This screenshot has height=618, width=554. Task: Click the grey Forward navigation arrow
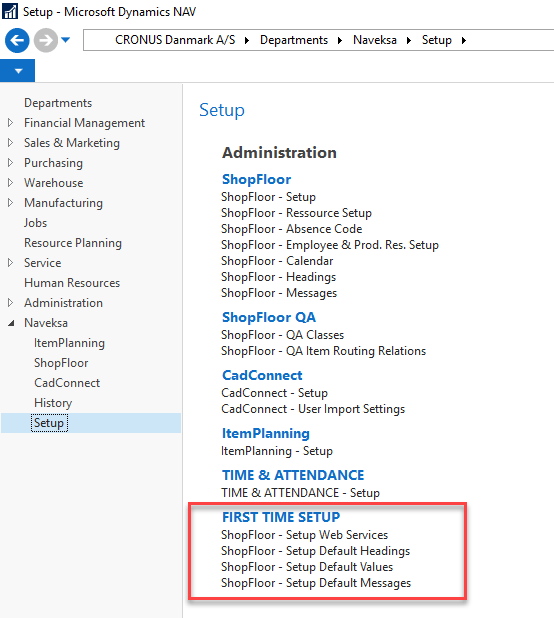point(46,40)
